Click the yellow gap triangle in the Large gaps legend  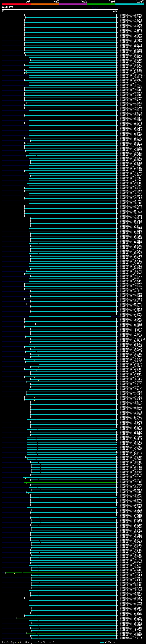coord(19,642)
